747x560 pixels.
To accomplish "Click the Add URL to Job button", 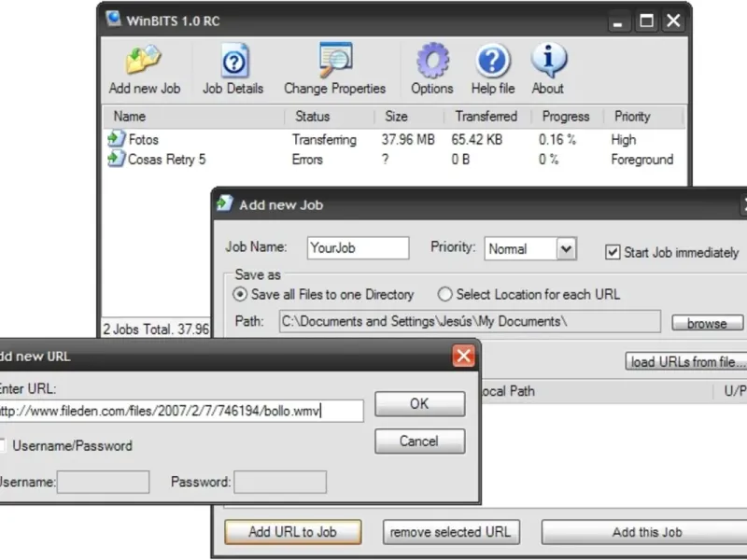I will coord(293,532).
